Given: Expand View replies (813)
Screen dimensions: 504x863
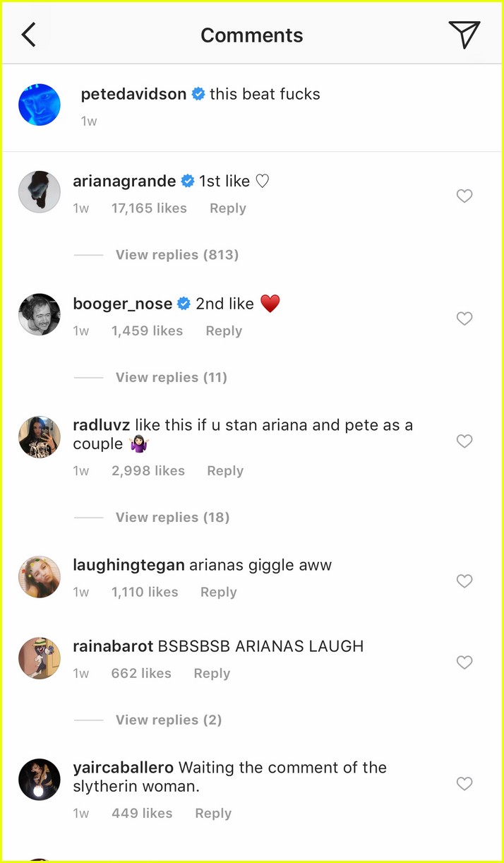Looking at the screenshot, I should click(176, 255).
